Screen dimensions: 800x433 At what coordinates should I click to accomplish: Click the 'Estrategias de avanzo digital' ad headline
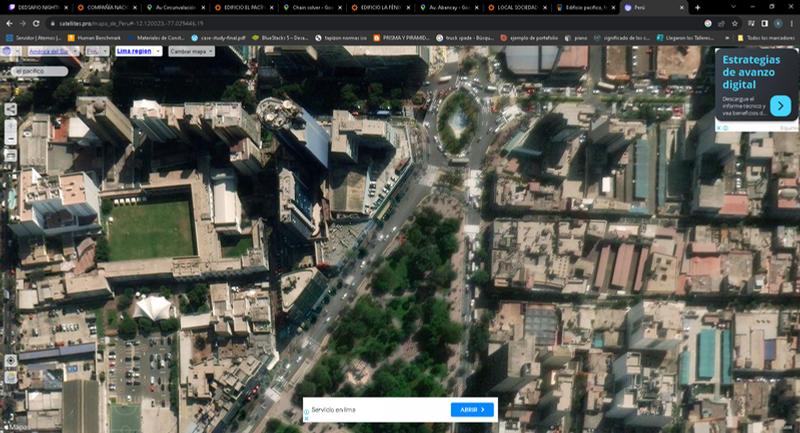point(751,72)
